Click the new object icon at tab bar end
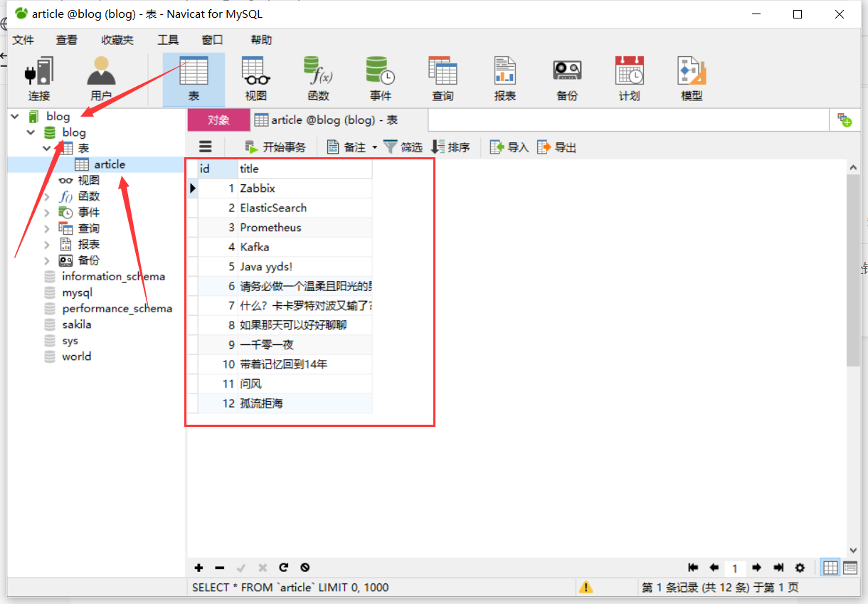 tap(845, 120)
